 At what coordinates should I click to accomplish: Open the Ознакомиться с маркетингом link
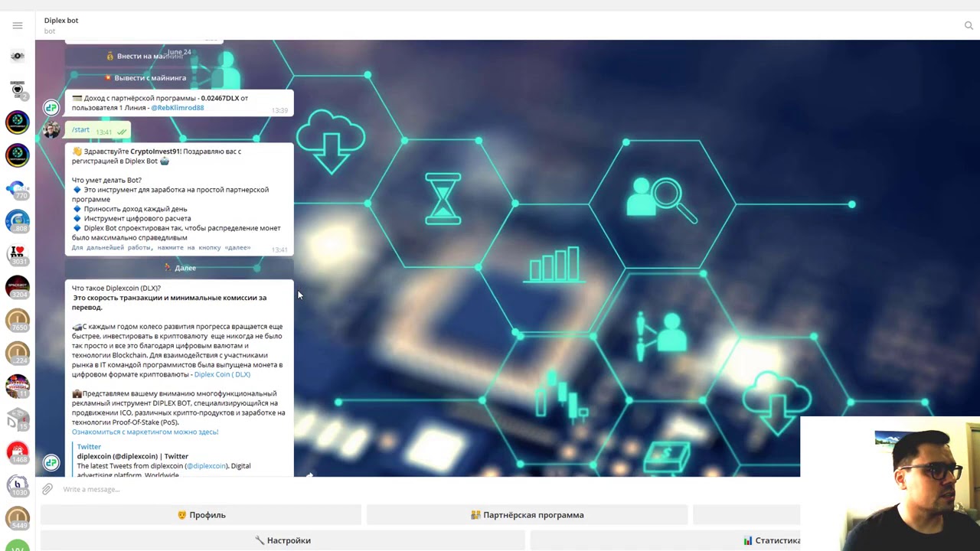pos(145,432)
